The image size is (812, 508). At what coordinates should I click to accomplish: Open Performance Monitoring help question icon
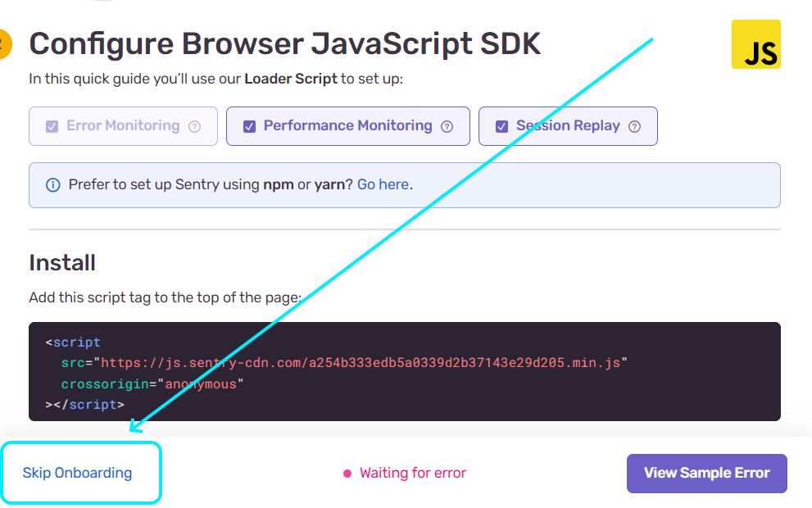447,126
